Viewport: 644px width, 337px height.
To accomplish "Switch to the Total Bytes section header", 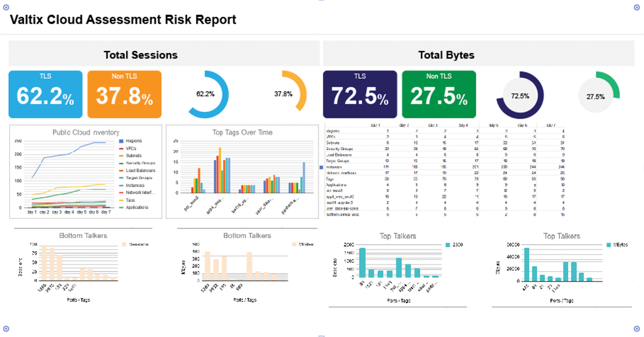I will click(x=447, y=54).
